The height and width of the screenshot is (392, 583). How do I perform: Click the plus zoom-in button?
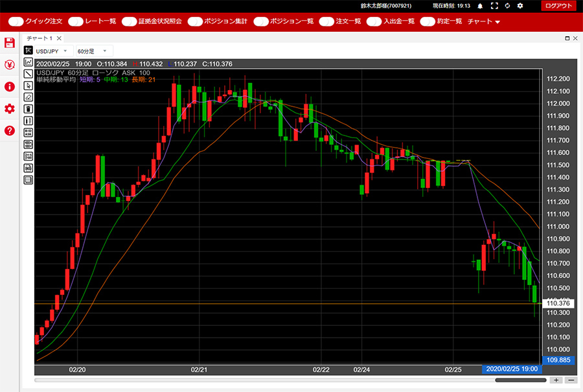[556, 380]
